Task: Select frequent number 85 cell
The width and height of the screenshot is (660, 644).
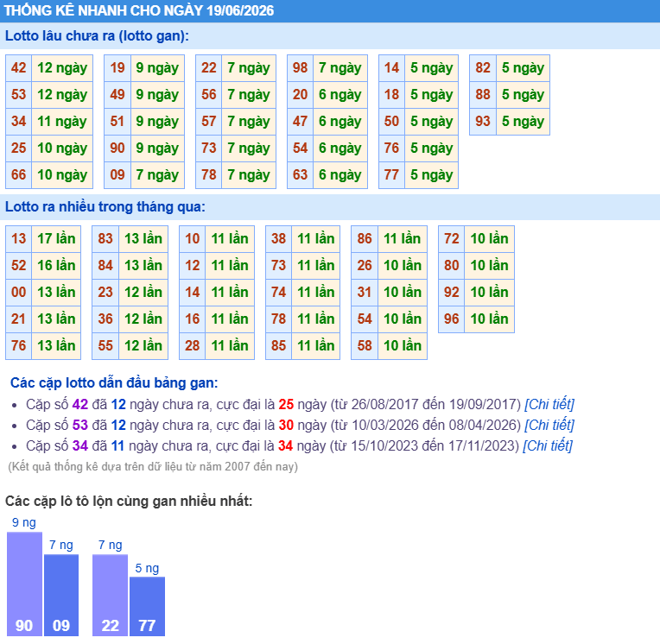Action: pos(279,346)
